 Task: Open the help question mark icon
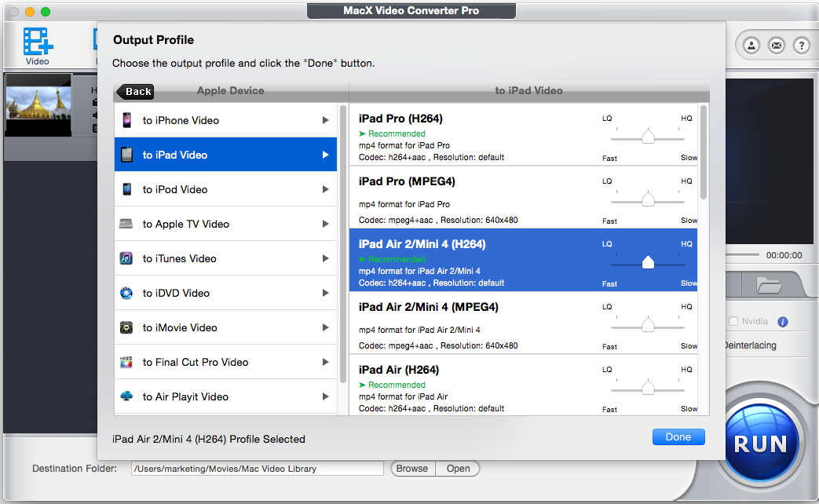(x=802, y=46)
